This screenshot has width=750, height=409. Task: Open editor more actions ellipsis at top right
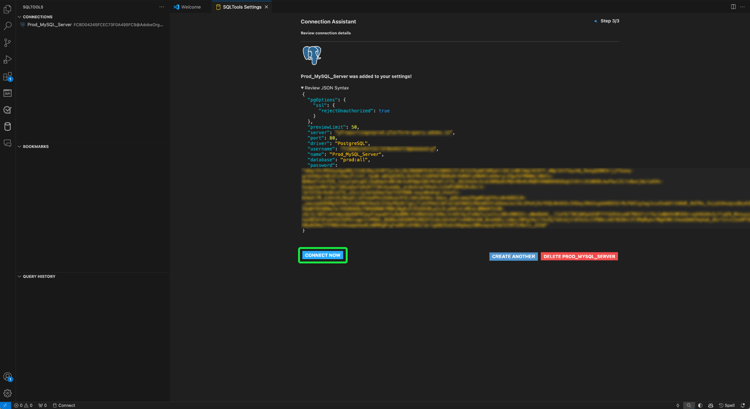[x=742, y=7]
